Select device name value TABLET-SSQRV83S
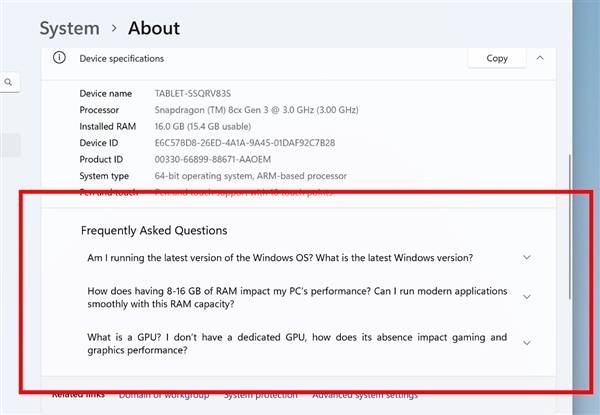Viewport: 600px width, 415px height. coord(193,93)
